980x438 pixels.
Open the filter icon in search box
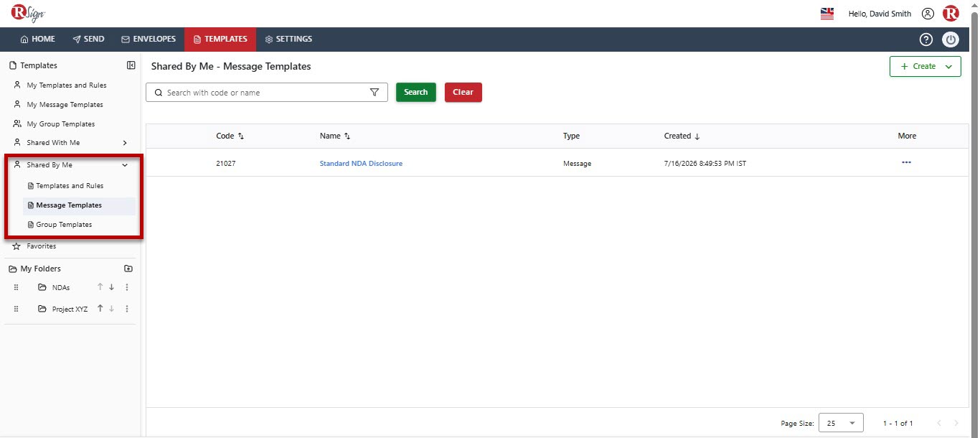tap(374, 93)
